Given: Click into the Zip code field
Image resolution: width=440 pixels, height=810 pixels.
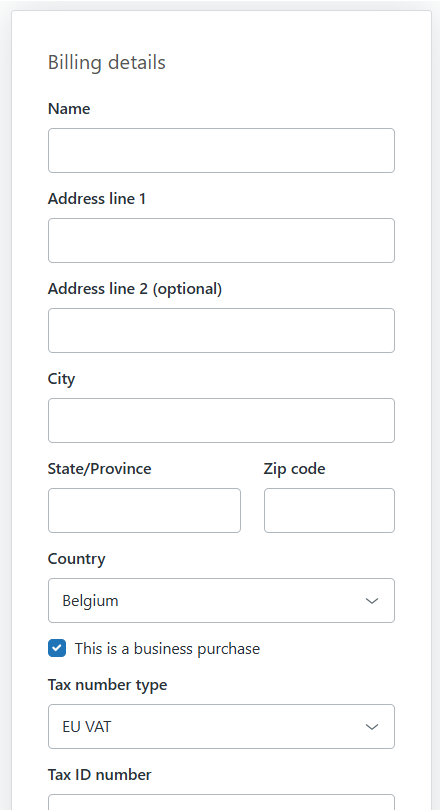Looking at the screenshot, I should point(329,510).
